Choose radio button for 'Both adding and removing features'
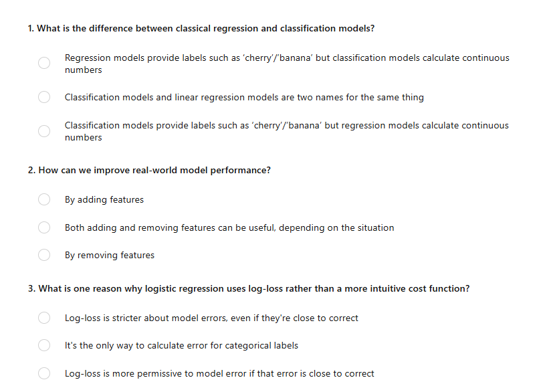The image size is (549, 392). tap(44, 227)
